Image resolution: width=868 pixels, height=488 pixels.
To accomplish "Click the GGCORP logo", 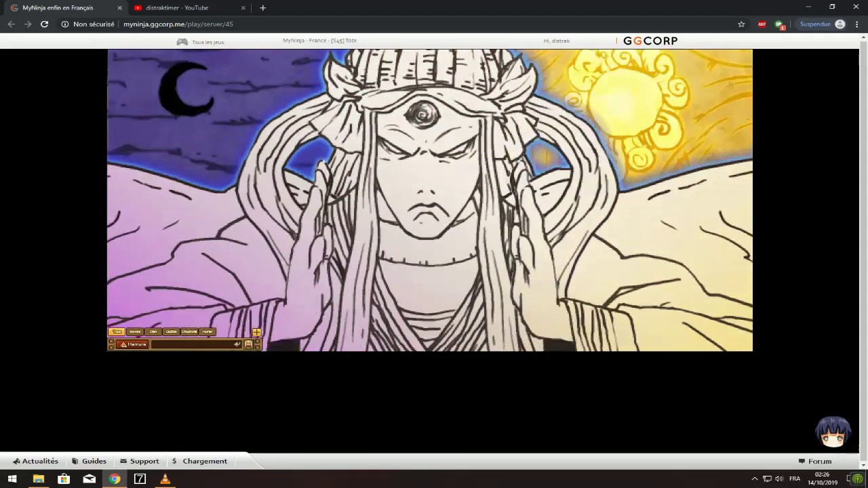I will [x=650, y=41].
